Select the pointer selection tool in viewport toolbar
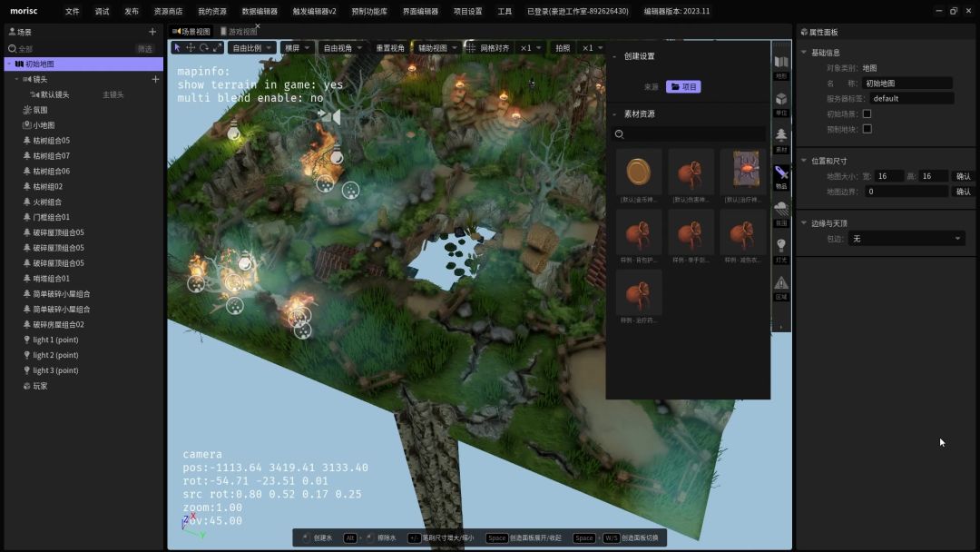This screenshot has height=552, width=980. [x=178, y=48]
